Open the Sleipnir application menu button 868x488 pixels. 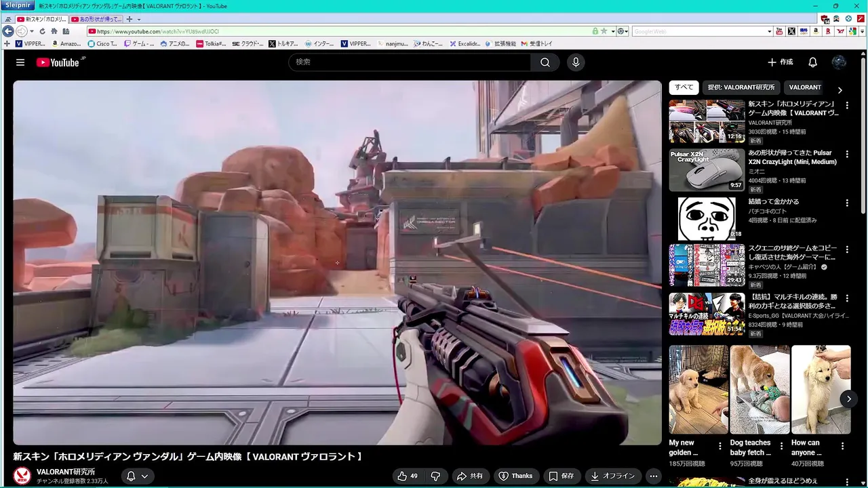17,5
